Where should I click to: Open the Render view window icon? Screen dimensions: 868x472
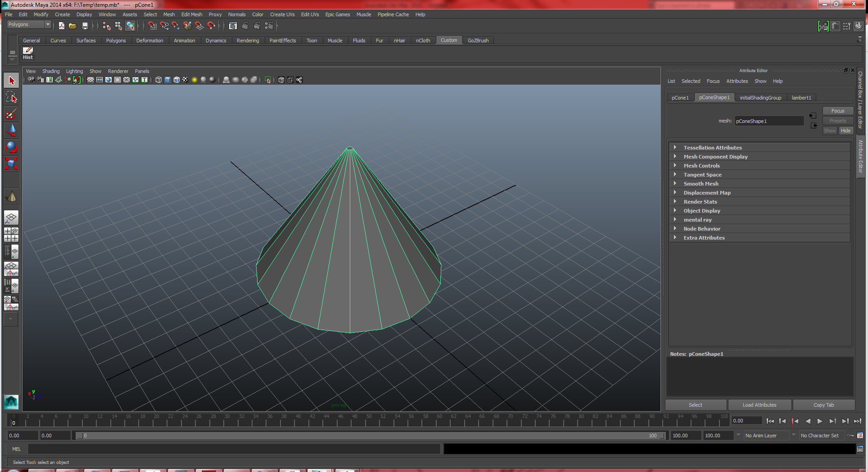tap(233, 26)
